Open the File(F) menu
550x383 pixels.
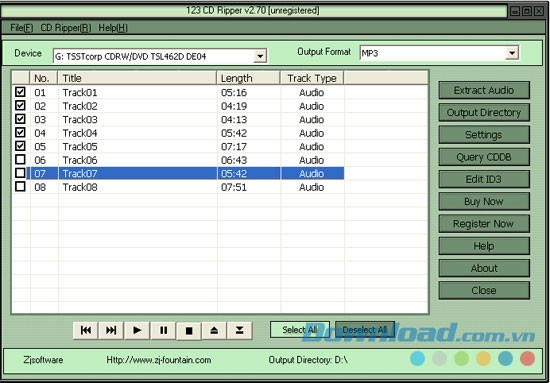pyautogui.click(x=22, y=28)
